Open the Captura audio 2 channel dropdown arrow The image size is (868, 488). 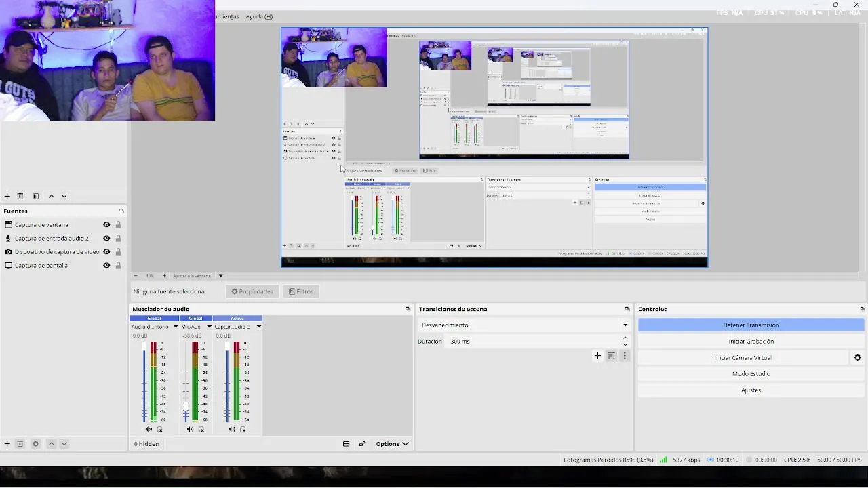coord(258,327)
